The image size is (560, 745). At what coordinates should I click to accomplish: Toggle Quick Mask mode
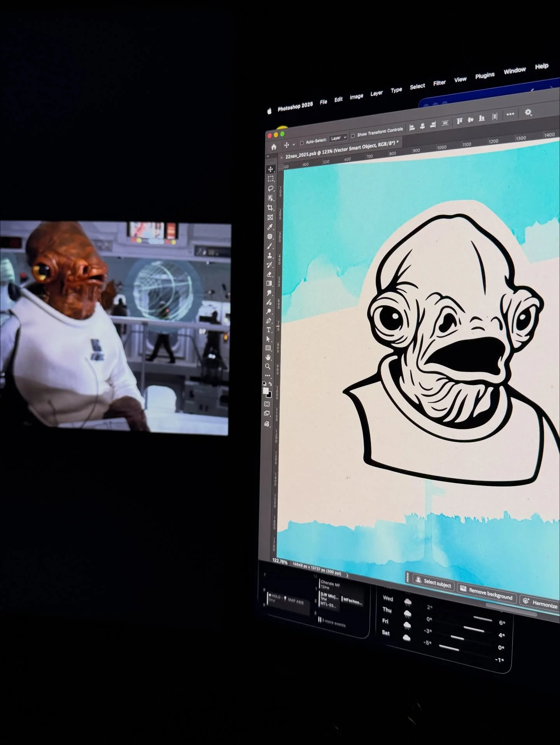coord(267,404)
